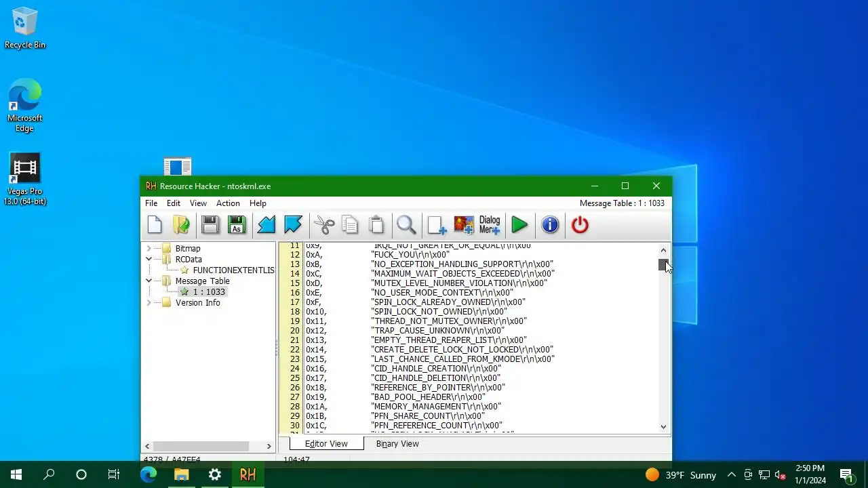The width and height of the screenshot is (868, 488).
Task: Click the "SPIN_LOCK_NOT_OWNED" line
Action: pos(439,312)
